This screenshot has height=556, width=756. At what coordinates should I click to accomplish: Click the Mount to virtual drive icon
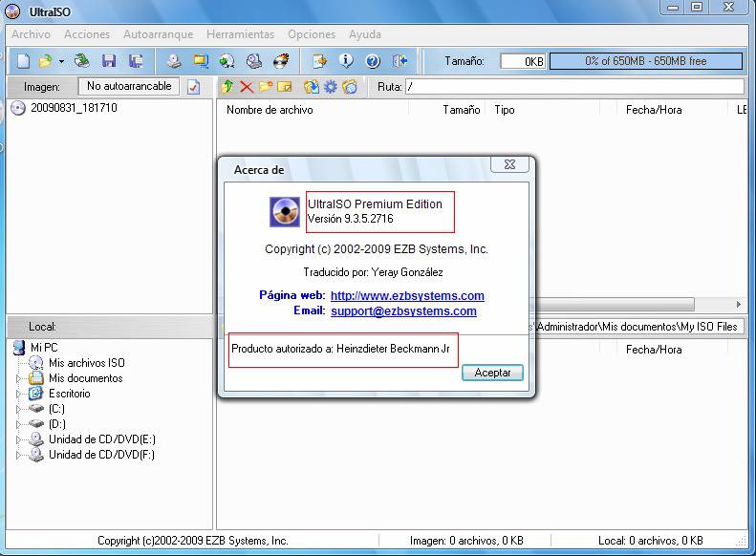[x=254, y=61]
